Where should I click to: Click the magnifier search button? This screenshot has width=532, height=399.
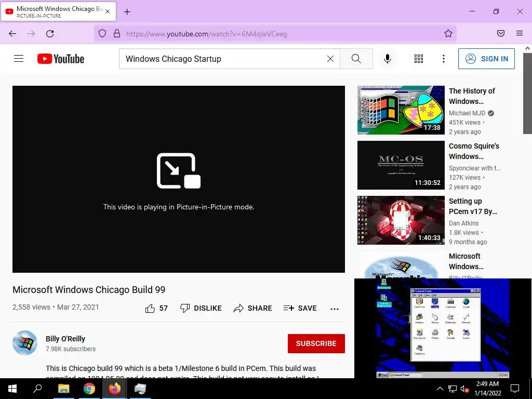point(356,59)
